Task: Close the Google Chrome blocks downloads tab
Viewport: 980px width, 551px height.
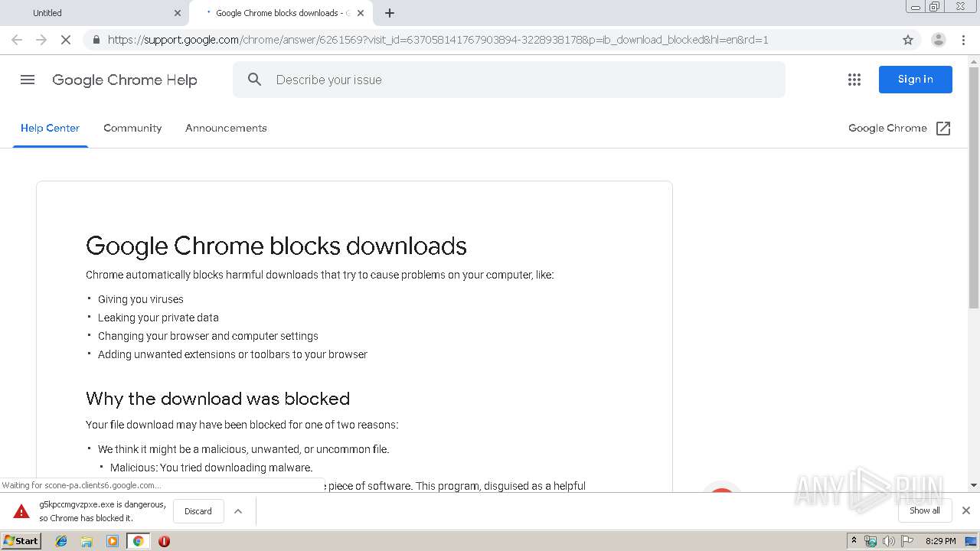Action: click(x=361, y=13)
